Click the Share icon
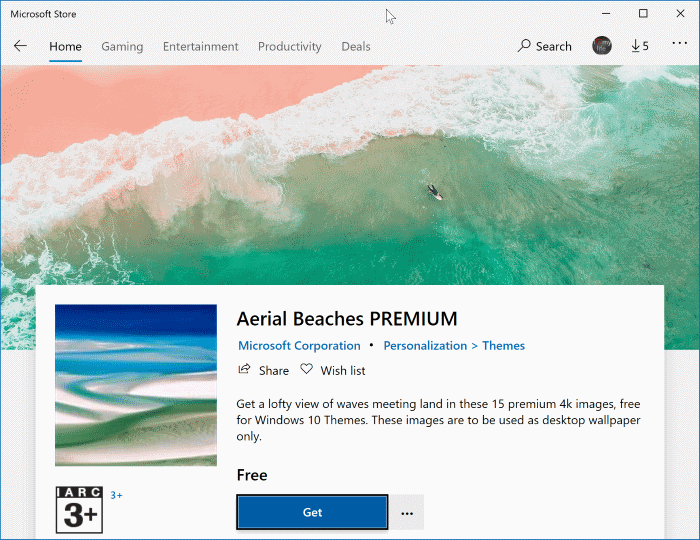The image size is (700, 540). click(244, 369)
